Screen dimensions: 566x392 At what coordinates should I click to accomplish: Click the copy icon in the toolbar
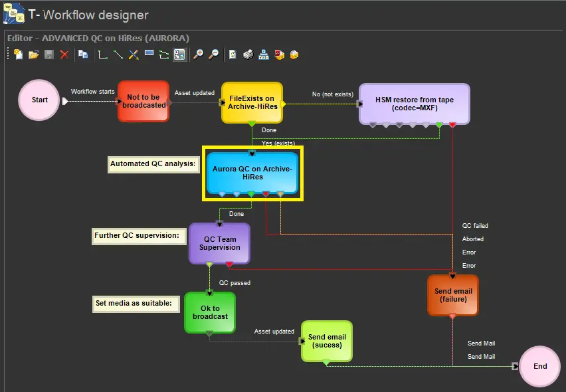tap(83, 54)
